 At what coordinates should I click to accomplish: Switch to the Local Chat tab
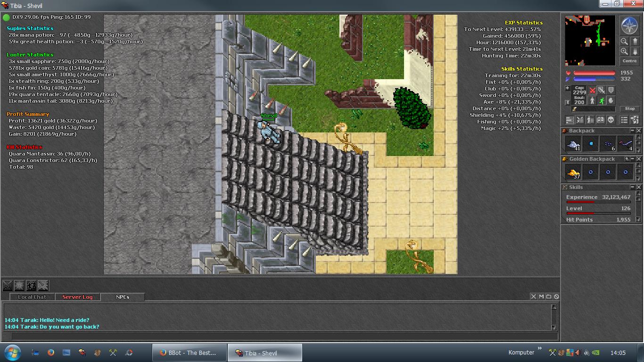tap(32, 297)
